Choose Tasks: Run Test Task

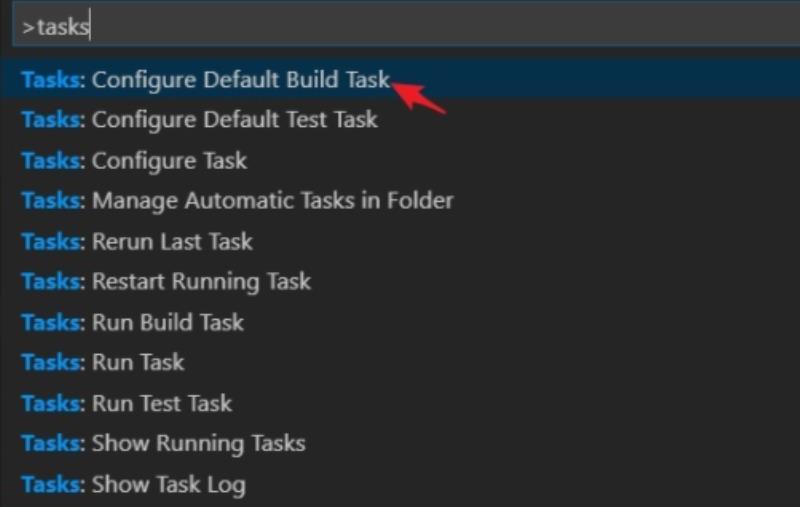coord(400,403)
